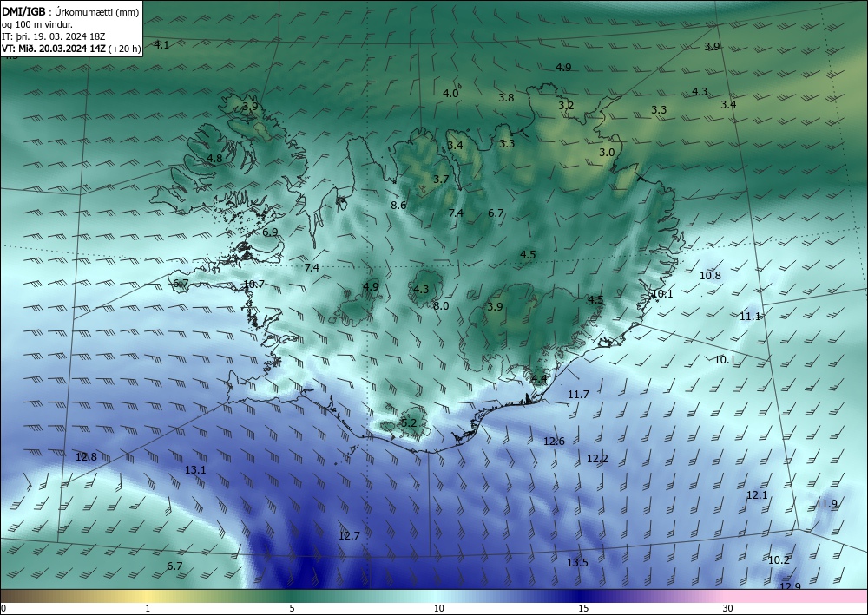This screenshot has width=868, height=615.
Task: Click the 4.1 precipitable water value
Action: pyautogui.click(x=161, y=45)
